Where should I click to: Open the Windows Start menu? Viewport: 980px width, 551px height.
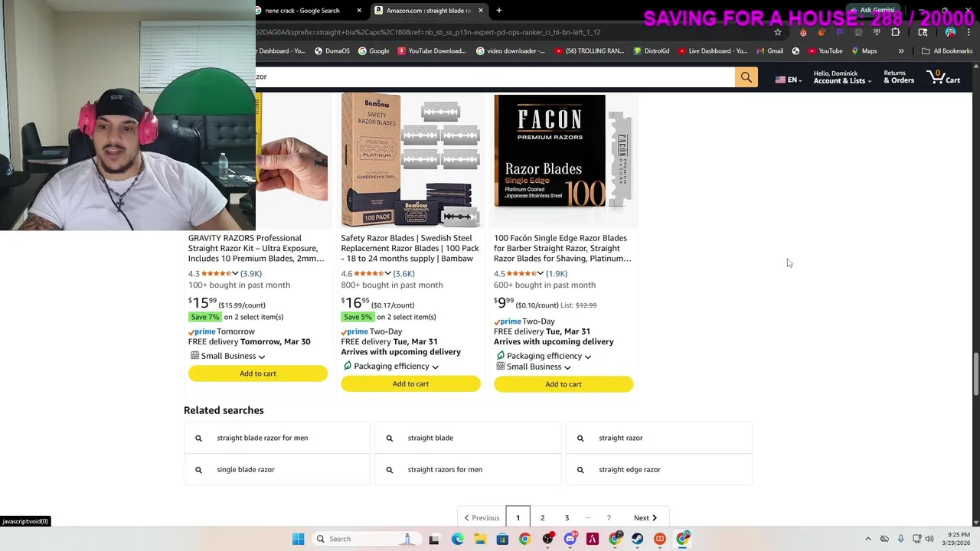pos(298,539)
